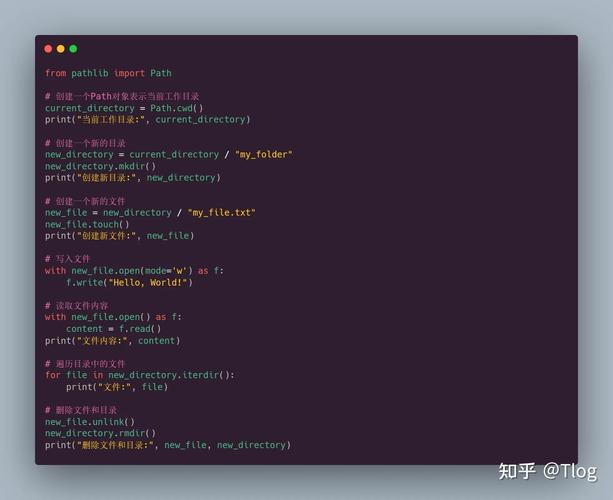613x500 pixels.
Task: Click the comment '# 写入文件'
Action: tap(68, 259)
